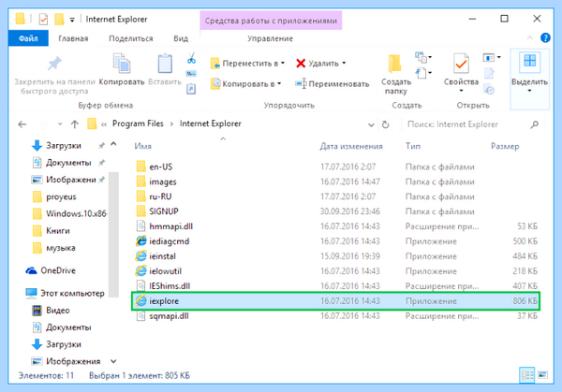The height and width of the screenshot is (392, 562).
Task: Open the Книги folder in sidebar
Action: click(51, 231)
